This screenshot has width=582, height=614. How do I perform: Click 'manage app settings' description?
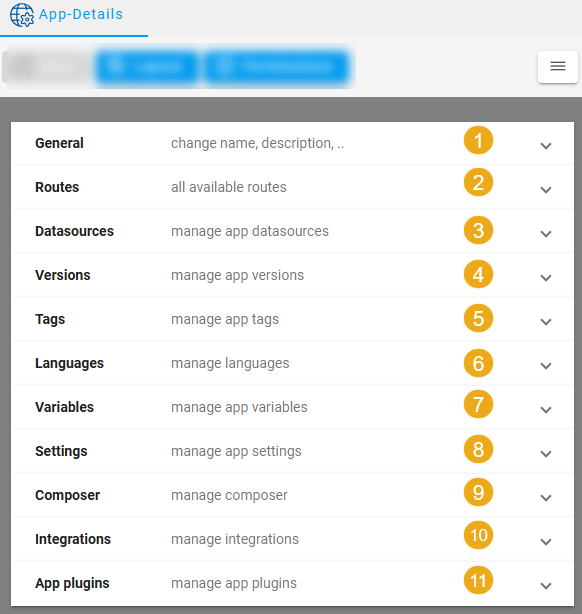pos(236,451)
